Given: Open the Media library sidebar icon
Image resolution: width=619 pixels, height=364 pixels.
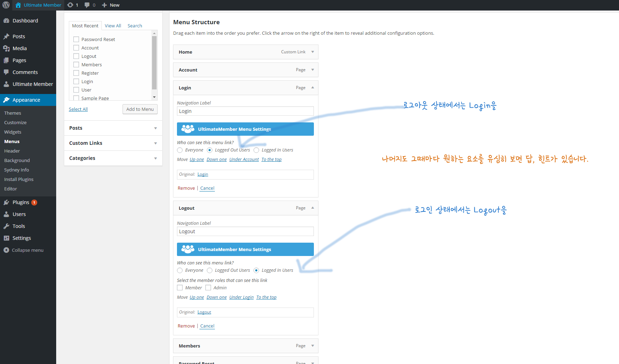Looking at the screenshot, I should click(6, 48).
